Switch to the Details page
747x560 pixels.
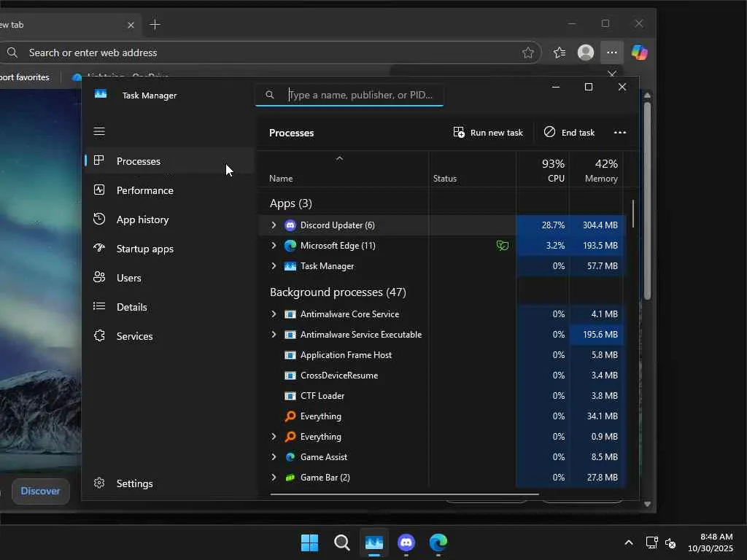[131, 307]
